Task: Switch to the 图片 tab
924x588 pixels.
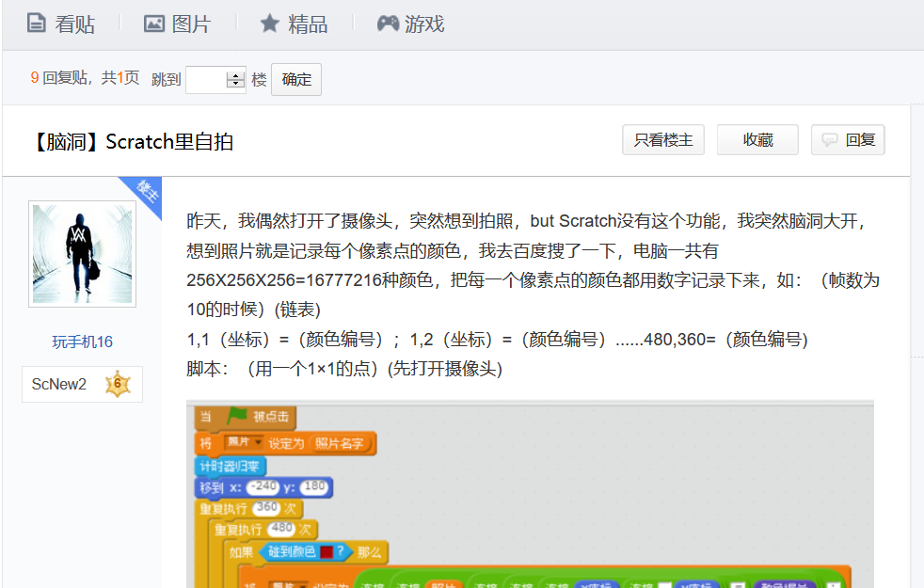Action: [178, 24]
